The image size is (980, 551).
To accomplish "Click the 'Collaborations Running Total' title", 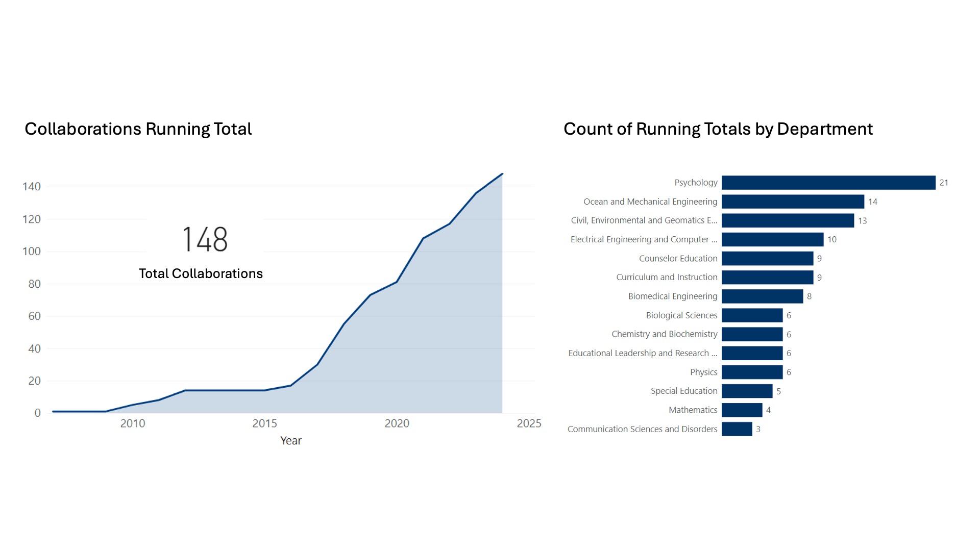I will coord(138,129).
